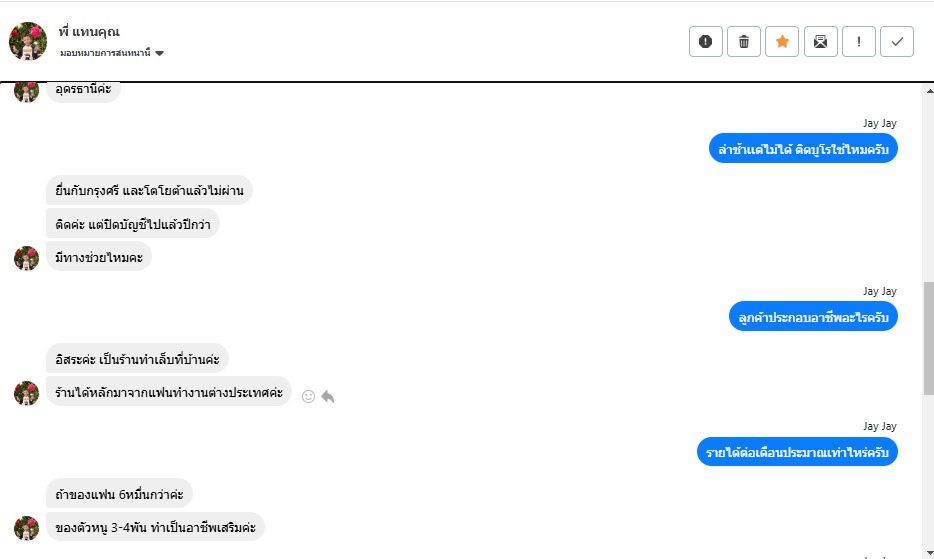Mark conversation as unread with envelope icon
The height and width of the screenshot is (559, 934).
[x=820, y=42]
